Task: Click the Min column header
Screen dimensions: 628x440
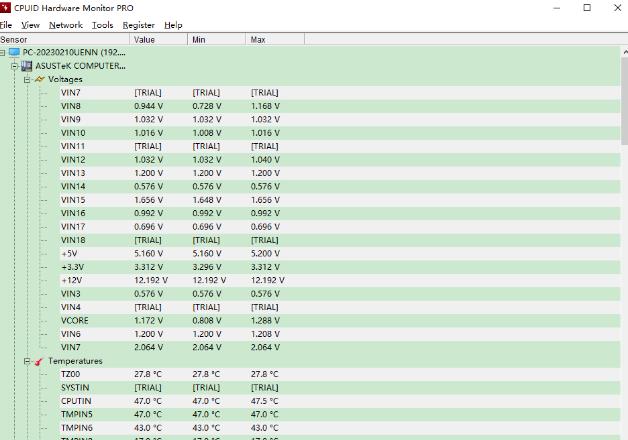Action: (217, 39)
